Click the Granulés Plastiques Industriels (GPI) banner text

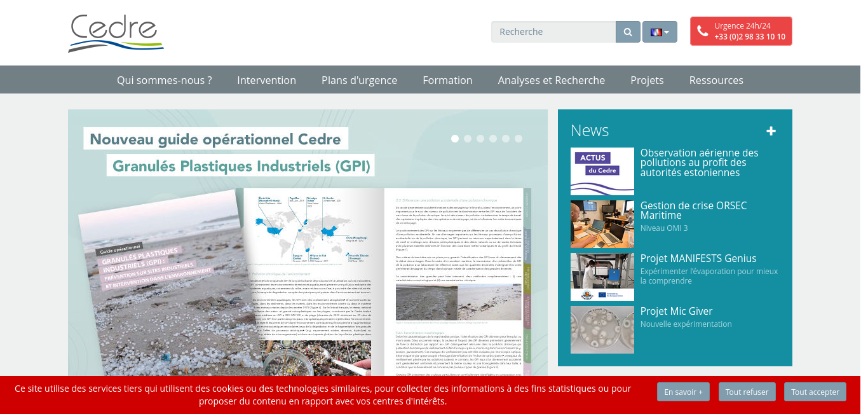(x=240, y=165)
